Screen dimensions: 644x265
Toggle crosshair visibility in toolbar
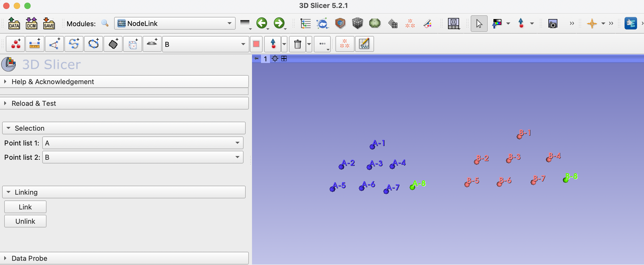tap(592, 24)
